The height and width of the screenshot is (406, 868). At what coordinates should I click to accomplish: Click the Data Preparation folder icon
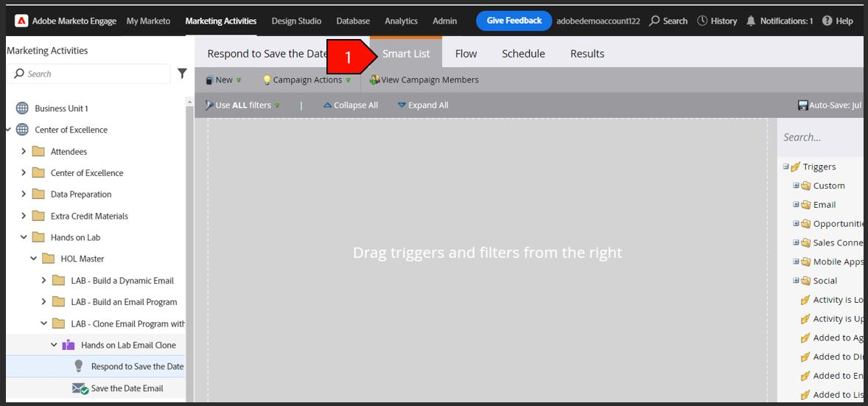point(38,195)
